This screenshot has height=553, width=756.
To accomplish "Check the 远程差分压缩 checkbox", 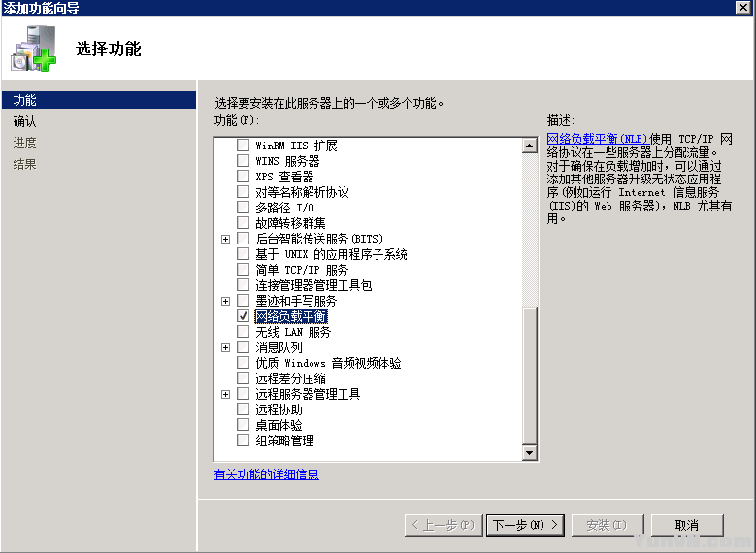I will tap(243, 378).
